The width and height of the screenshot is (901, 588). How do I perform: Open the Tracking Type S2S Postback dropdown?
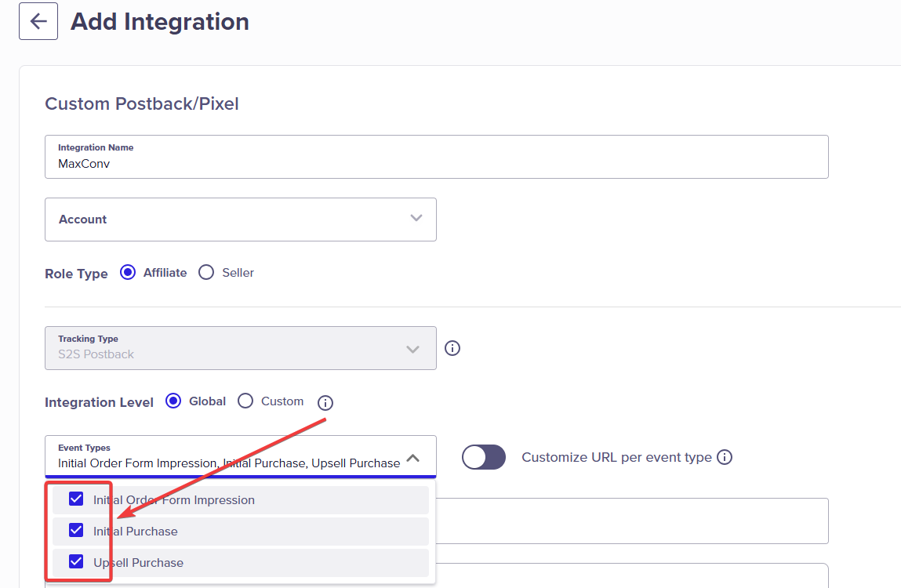241,348
